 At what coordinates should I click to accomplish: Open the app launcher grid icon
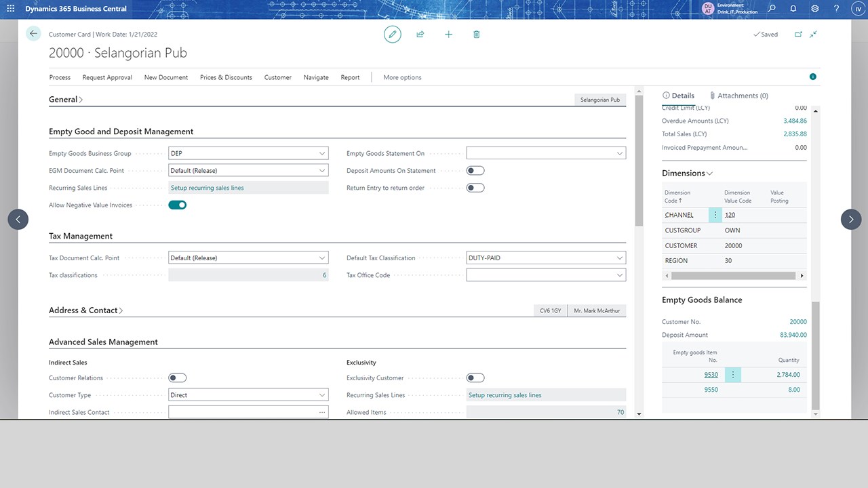(x=10, y=9)
